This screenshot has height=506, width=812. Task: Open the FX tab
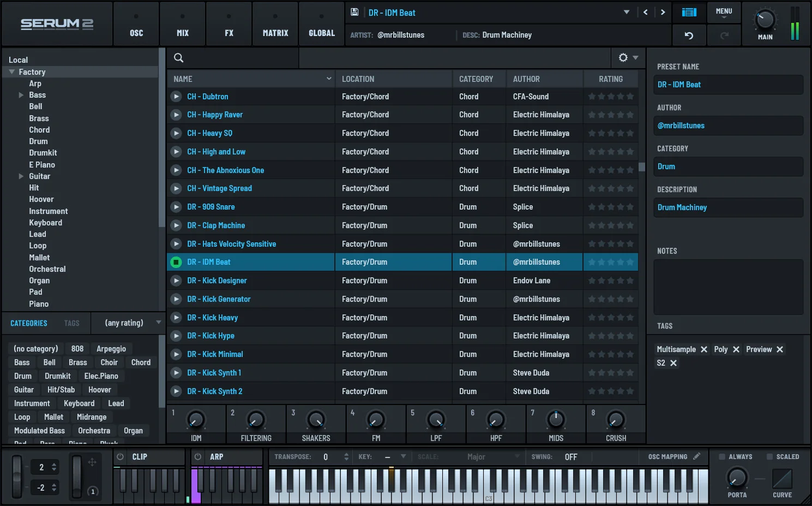229,23
